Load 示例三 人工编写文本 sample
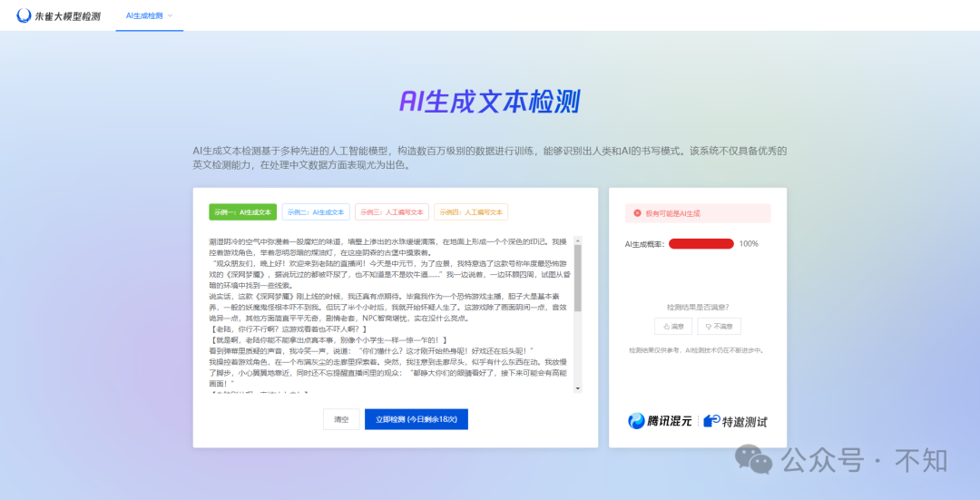Screen dimensions: 980x500 (391, 212)
